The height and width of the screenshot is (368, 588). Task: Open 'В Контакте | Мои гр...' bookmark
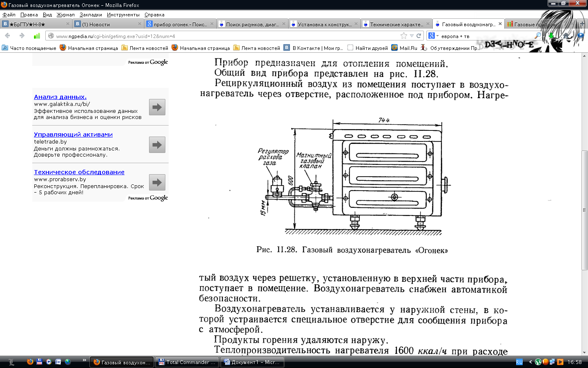click(314, 48)
